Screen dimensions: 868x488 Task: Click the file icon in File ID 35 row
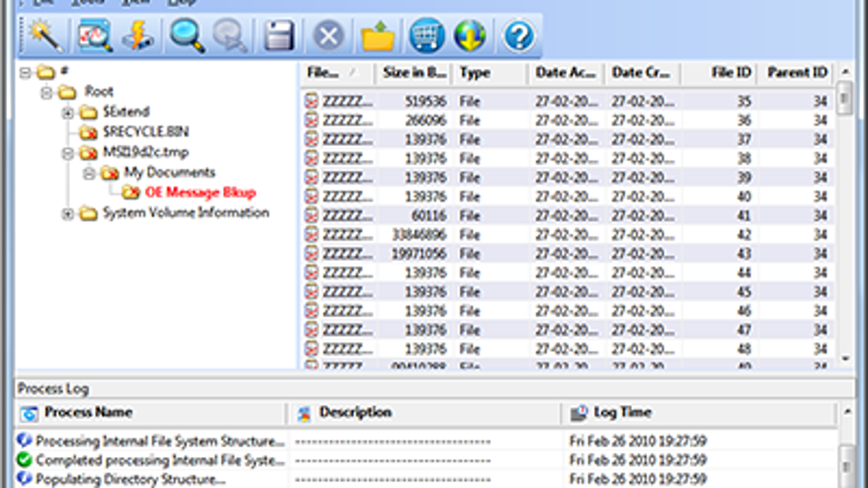click(312, 101)
